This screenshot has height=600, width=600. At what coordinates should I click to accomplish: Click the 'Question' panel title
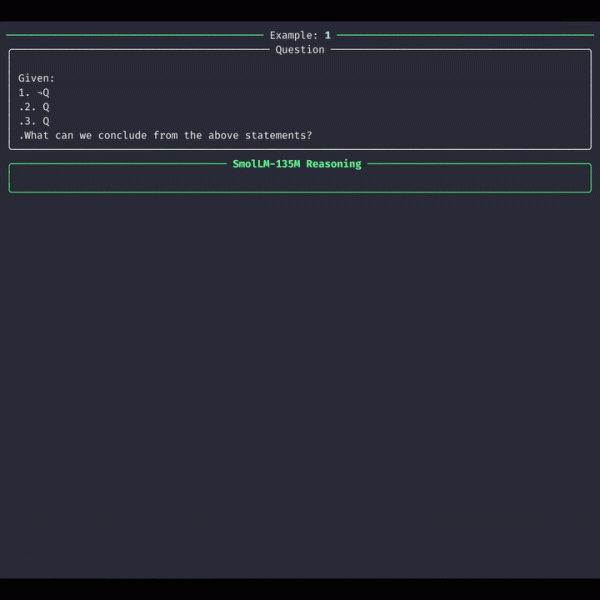(x=300, y=50)
